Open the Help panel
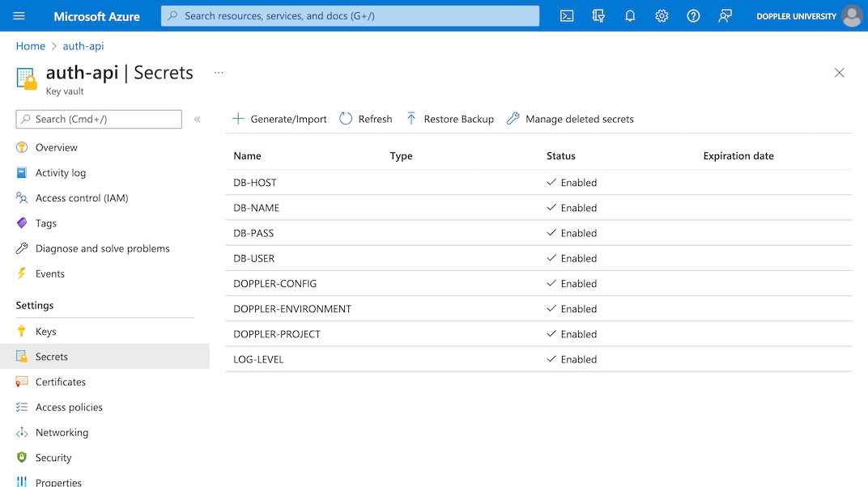 [693, 15]
